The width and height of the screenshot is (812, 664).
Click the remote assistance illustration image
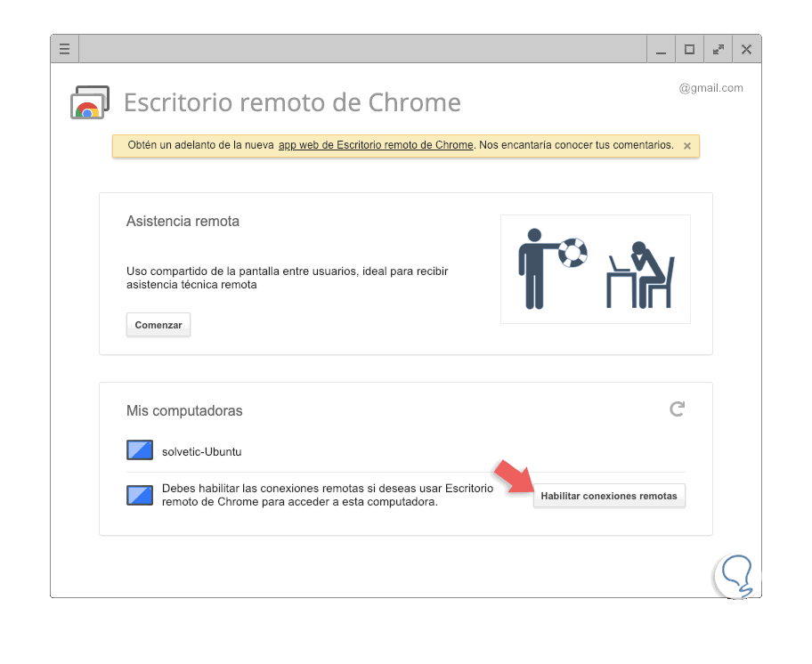[596, 269]
